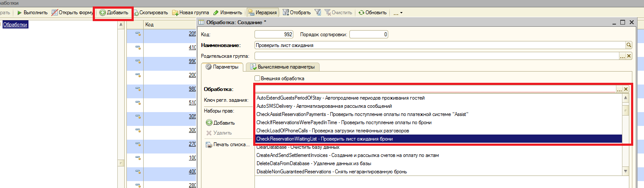Create Новая группа from toolbar

(190, 13)
